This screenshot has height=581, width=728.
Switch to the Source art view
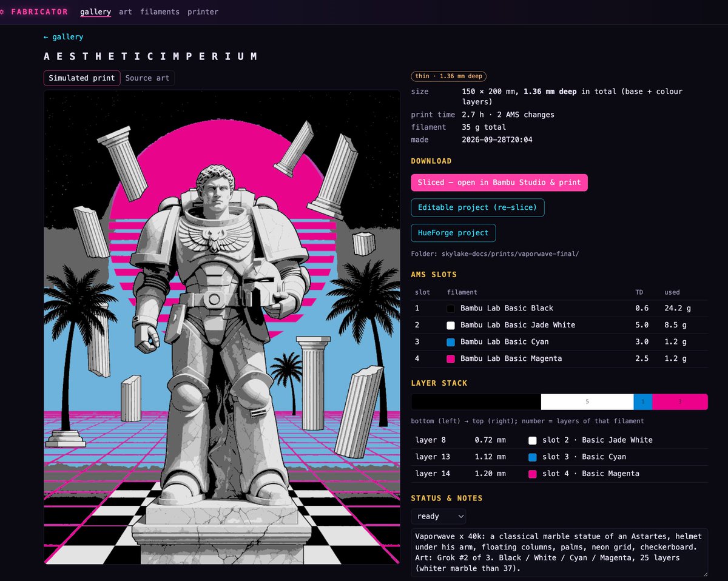point(147,78)
